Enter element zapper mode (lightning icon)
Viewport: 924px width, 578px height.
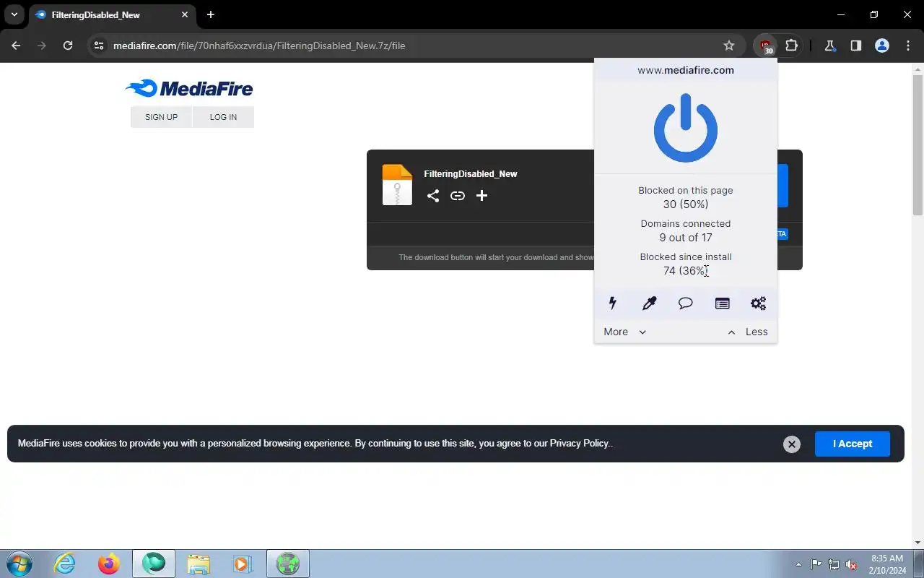[x=613, y=303]
